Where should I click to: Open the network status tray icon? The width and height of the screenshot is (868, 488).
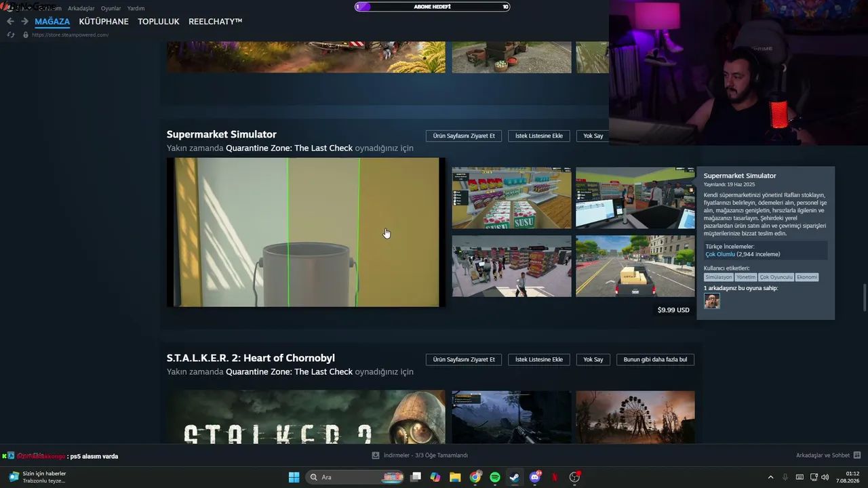pos(814,477)
